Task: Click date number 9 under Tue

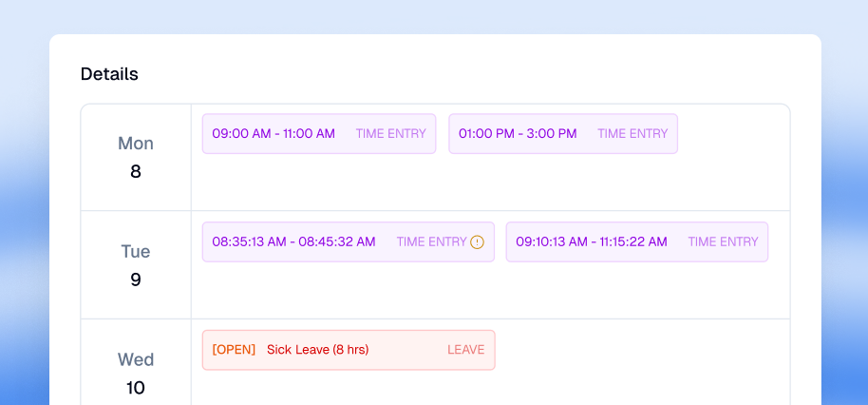Action: click(x=136, y=280)
